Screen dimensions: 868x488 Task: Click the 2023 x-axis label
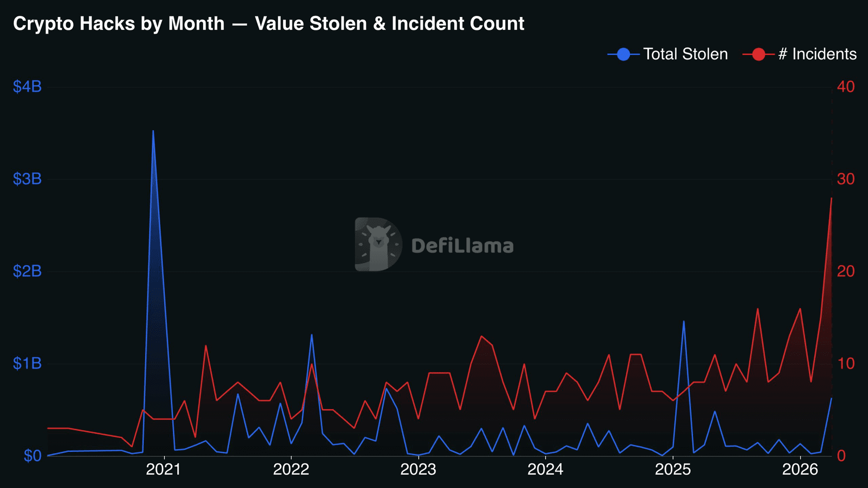tap(418, 469)
